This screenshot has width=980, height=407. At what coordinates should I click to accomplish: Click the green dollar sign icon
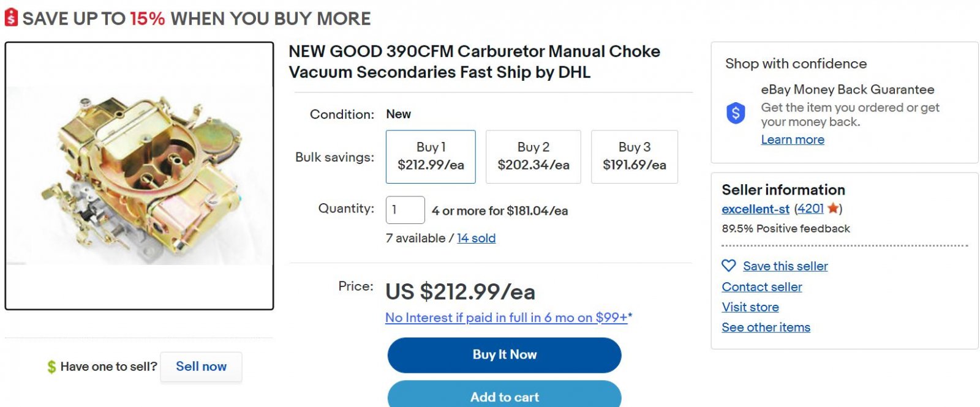[x=51, y=367]
